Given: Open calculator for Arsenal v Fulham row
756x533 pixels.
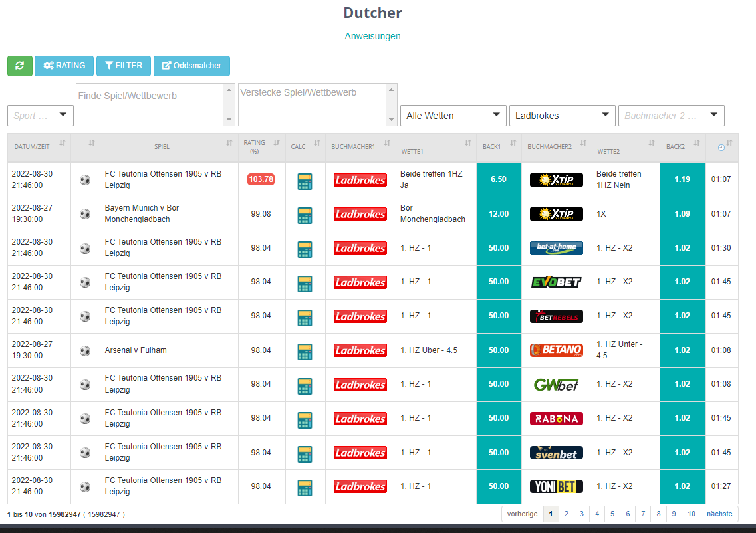Looking at the screenshot, I should [x=305, y=351].
